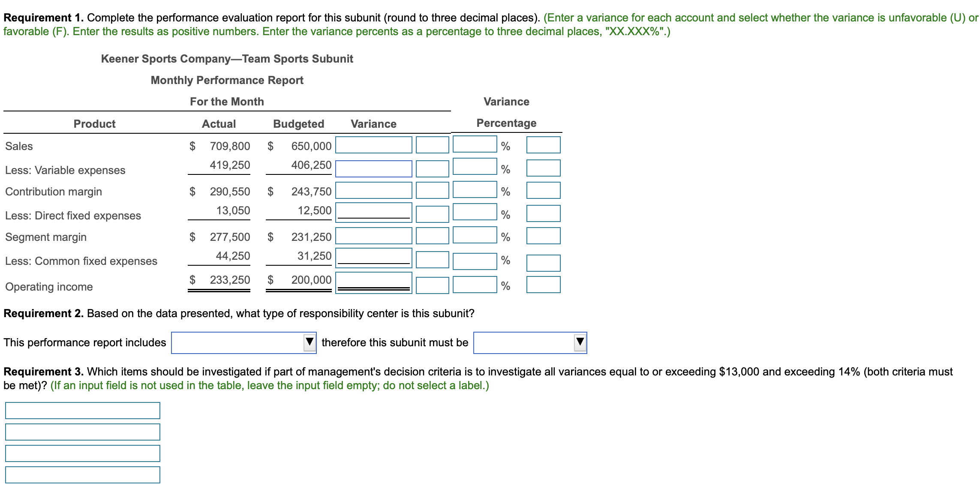Click the Sales variance percentage field
Viewport: 980px width, 492px height.
475,144
